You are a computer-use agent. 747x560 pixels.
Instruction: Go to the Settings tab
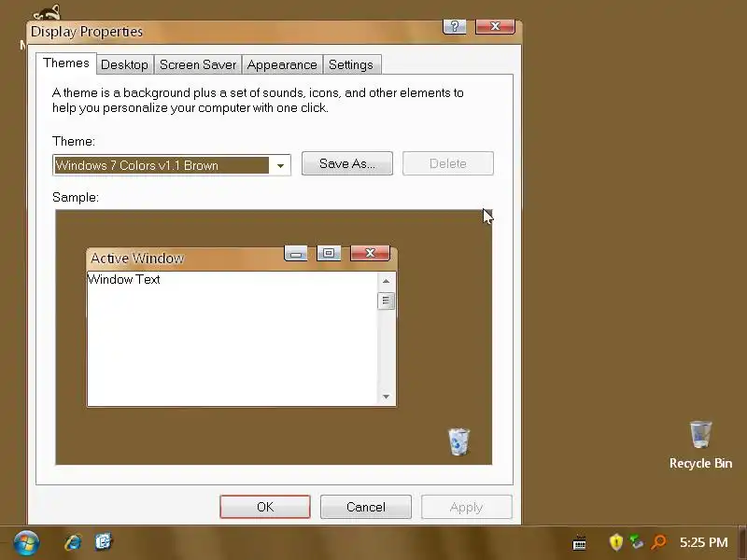click(351, 64)
